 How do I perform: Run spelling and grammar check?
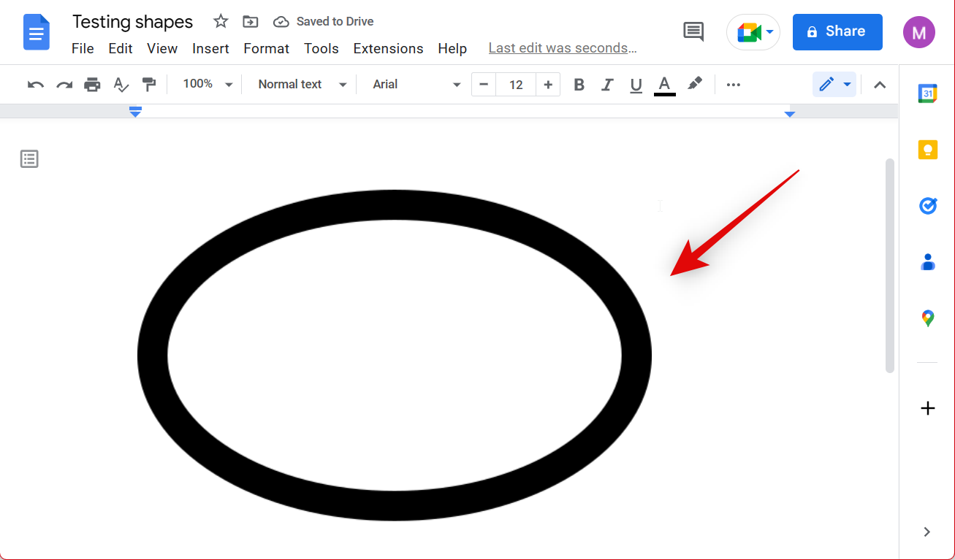tap(121, 85)
